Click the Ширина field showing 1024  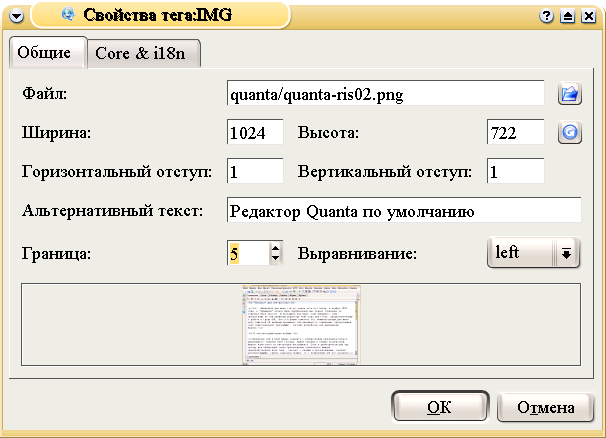coord(256,132)
